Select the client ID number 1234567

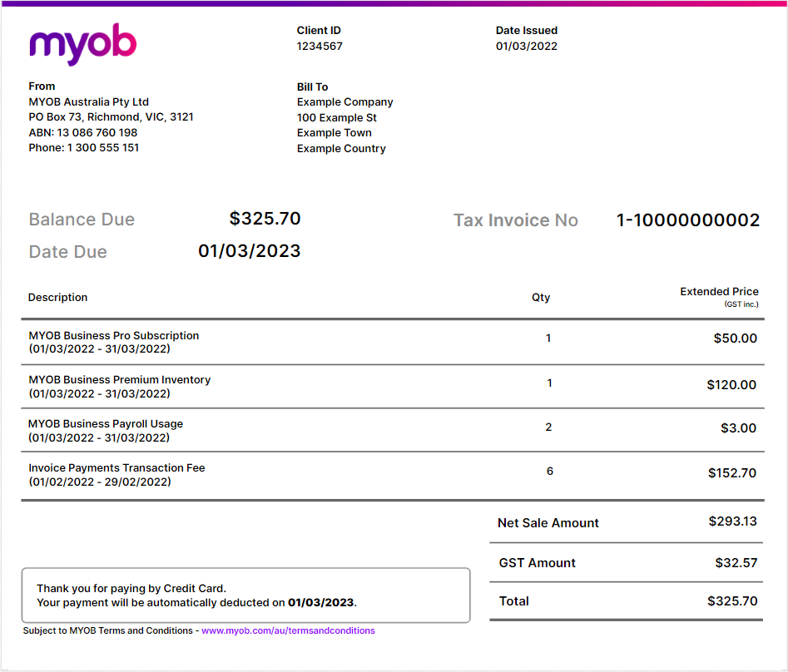[320, 47]
